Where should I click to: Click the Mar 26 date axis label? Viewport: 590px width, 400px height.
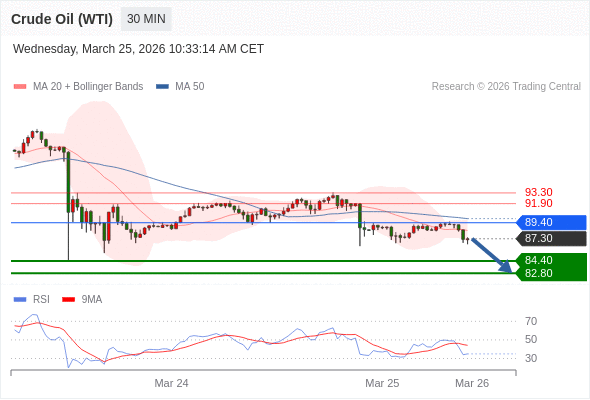coord(472,383)
